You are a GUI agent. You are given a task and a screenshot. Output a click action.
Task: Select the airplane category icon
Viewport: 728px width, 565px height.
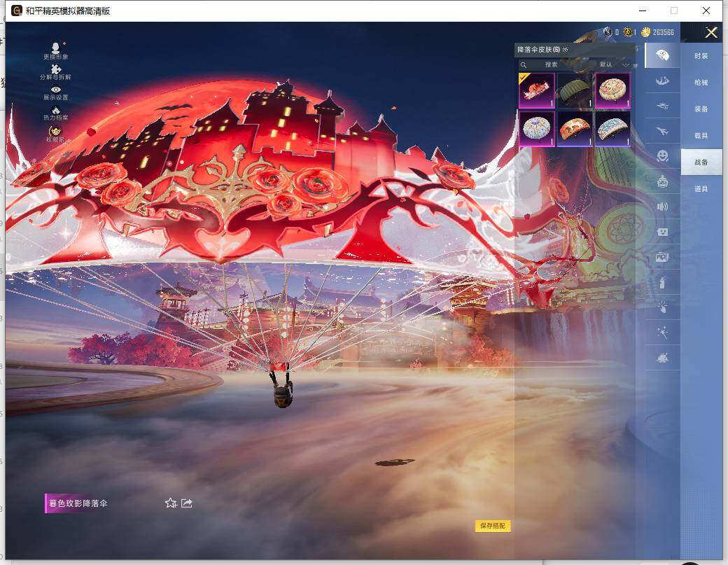(x=662, y=131)
